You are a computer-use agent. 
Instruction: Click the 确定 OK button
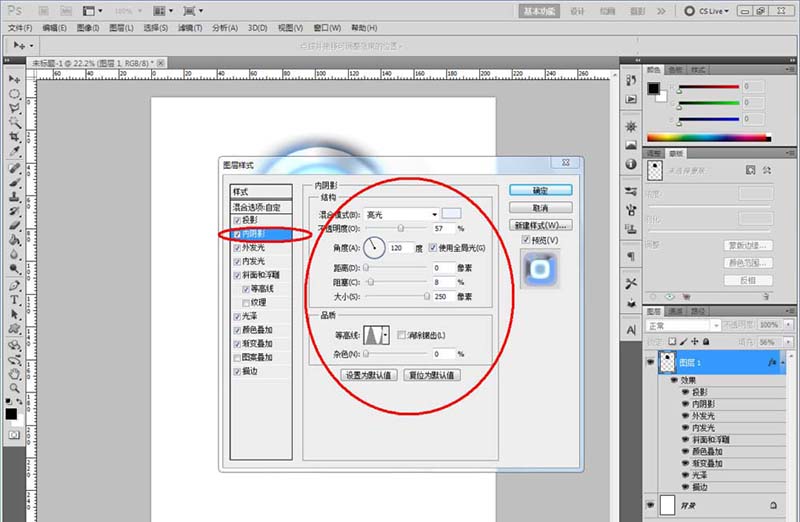point(540,190)
